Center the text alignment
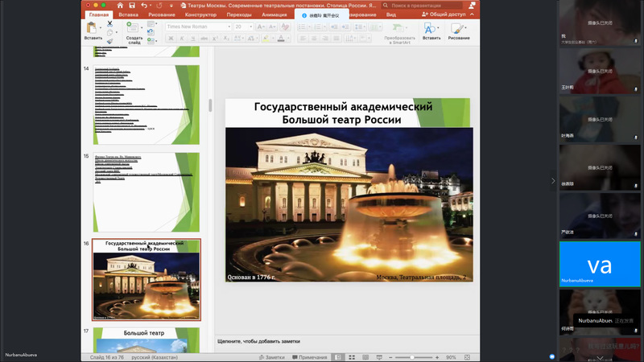Screen dimensions: 644x362 (x=314, y=38)
